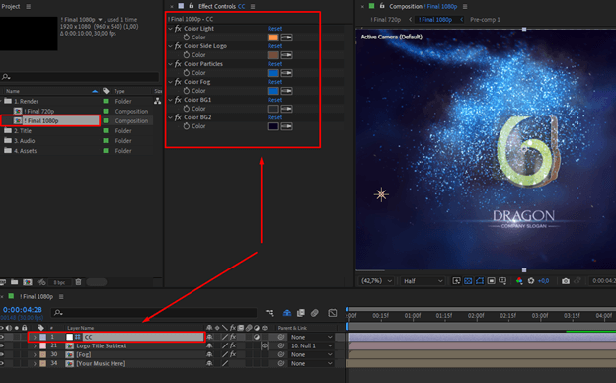Toggle transparency grid in viewer
Viewport: 616px width, 383px height.
pyautogui.click(x=468, y=280)
